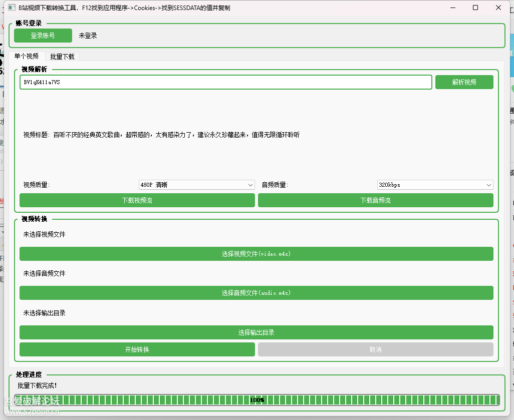The image size is (514, 420).
Task: Click the 解析视频 button
Action: (464, 82)
